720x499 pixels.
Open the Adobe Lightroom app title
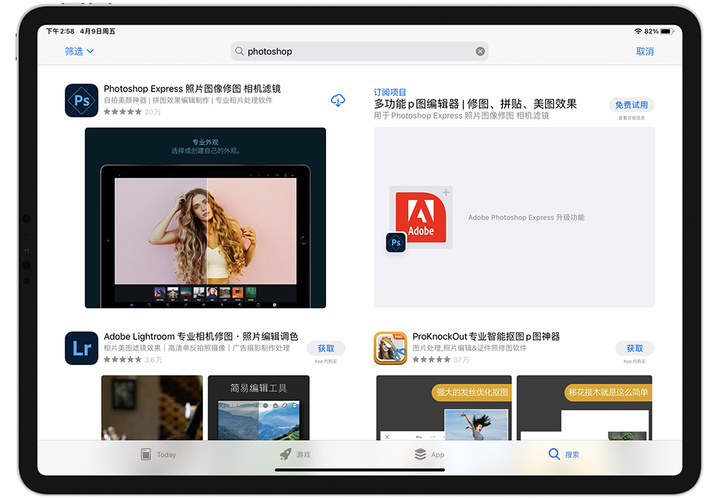pos(201,336)
